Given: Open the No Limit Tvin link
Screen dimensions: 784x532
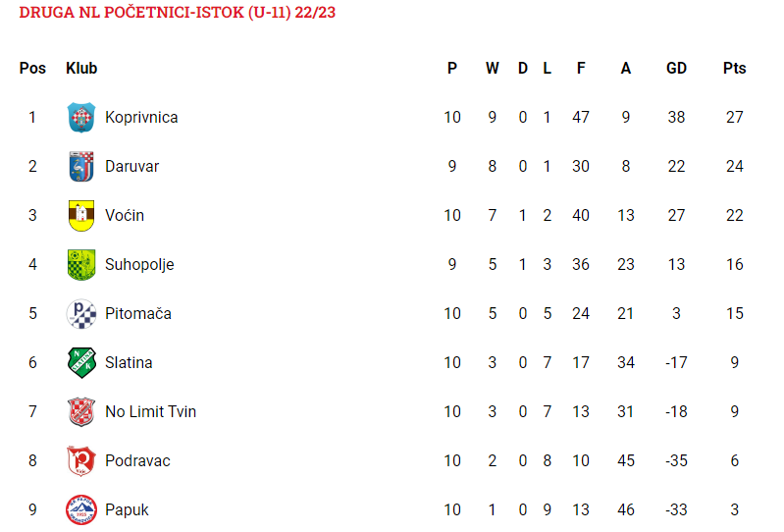Looking at the screenshot, I should 150,411.
